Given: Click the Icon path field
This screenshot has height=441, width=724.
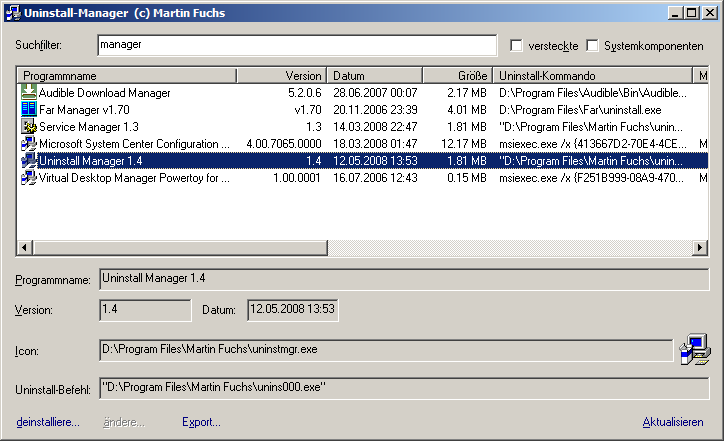Looking at the screenshot, I should pos(386,350).
